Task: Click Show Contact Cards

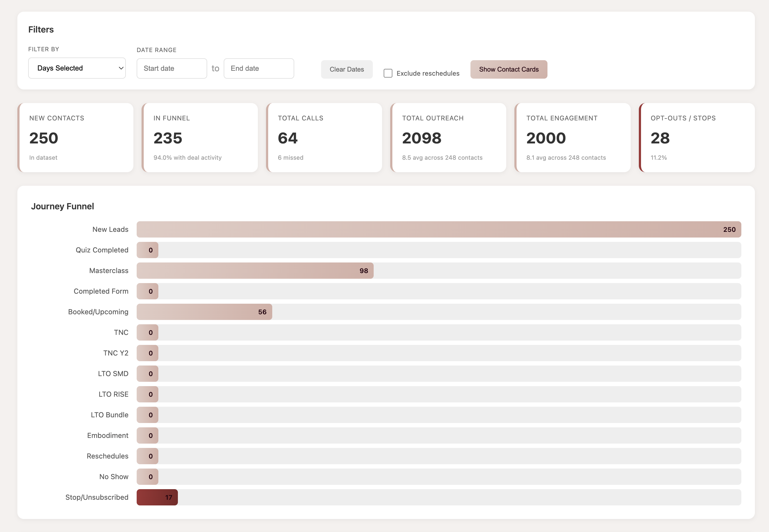Action: [x=509, y=69]
